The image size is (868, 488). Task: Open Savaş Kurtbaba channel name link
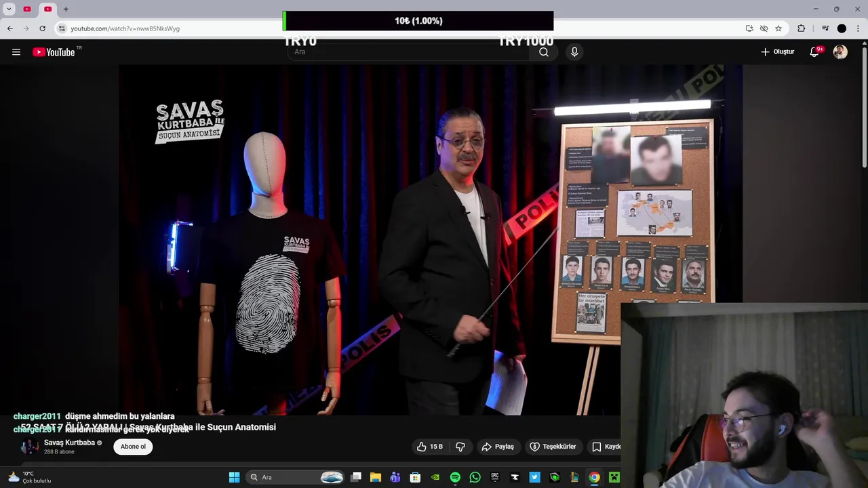(69, 443)
